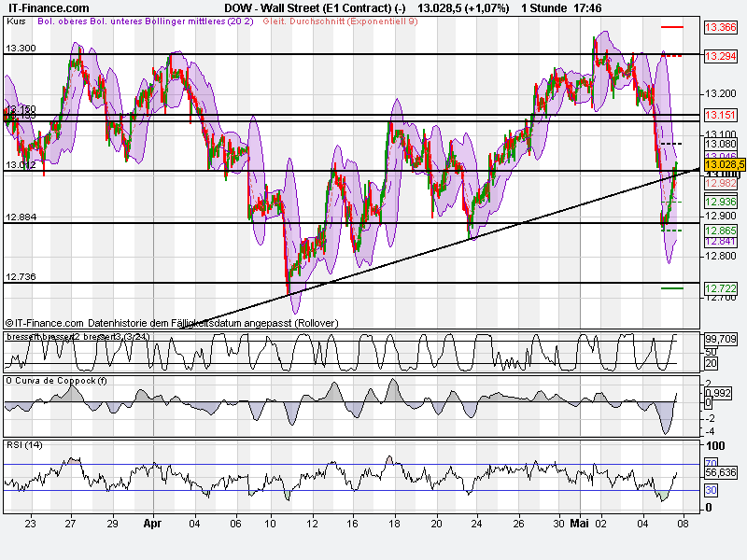747x560 pixels.
Task: Select the red 13.294 price tag
Action: 720,56
